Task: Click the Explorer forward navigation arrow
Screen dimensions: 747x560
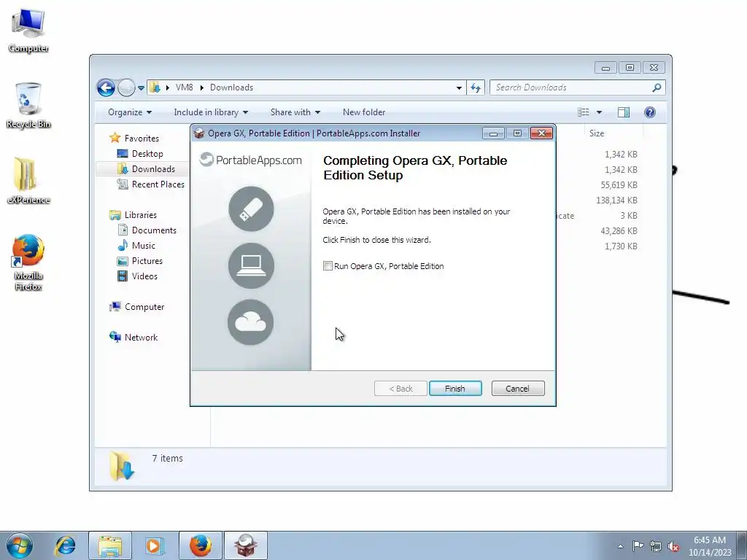Action: coord(126,87)
